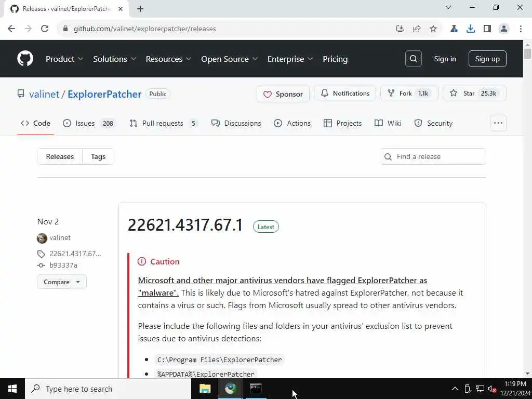532x399 pixels.
Task: Open Chrome Labs flask icon
Action: (454, 29)
